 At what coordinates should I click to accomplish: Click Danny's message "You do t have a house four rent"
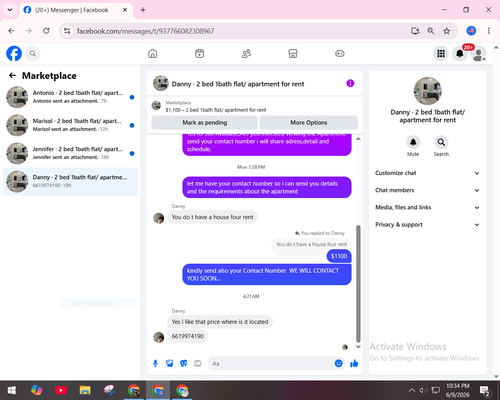[212, 217]
